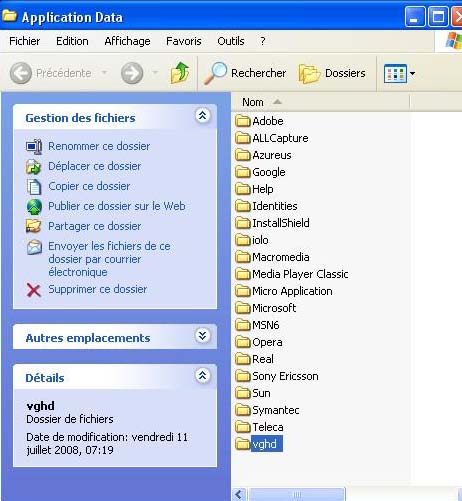The width and height of the screenshot is (462, 501).
Task: Click the horizontal scrollbar left arrow
Action: pos(239,494)
